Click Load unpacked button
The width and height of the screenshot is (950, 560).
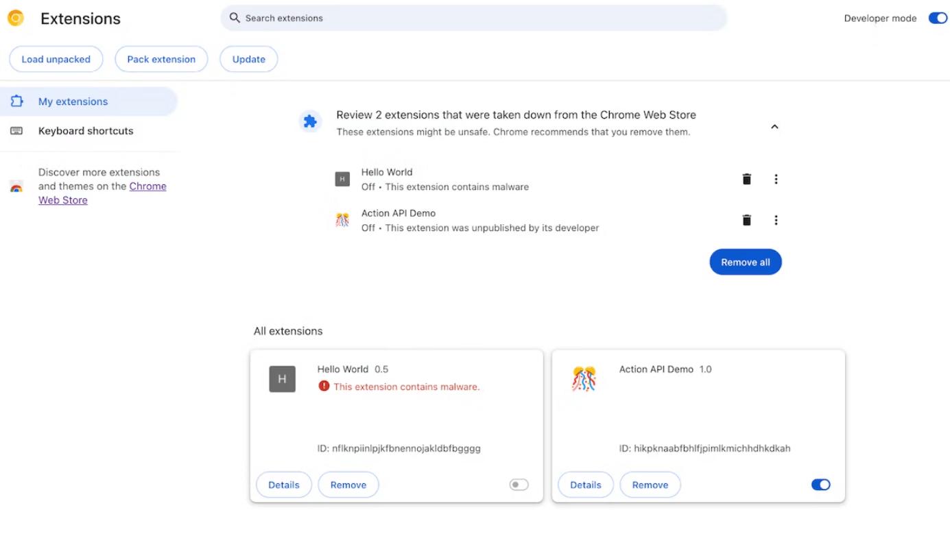pos(56,59)
